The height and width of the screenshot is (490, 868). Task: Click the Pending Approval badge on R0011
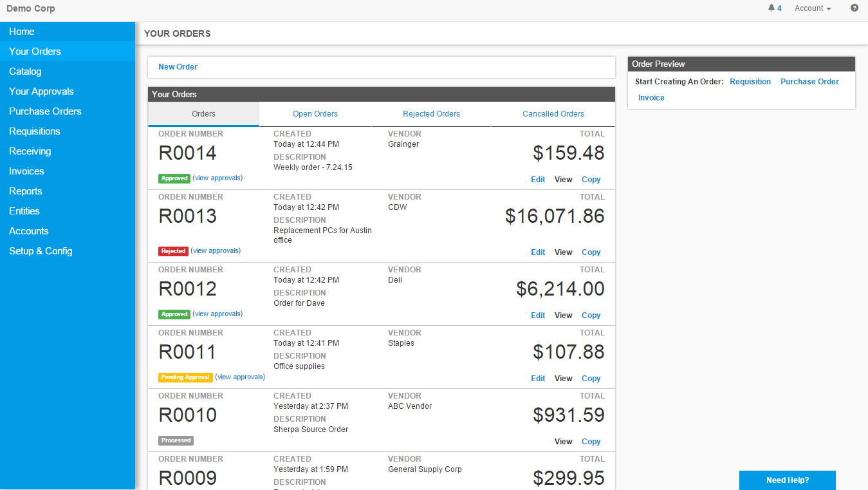pos(185,377)
